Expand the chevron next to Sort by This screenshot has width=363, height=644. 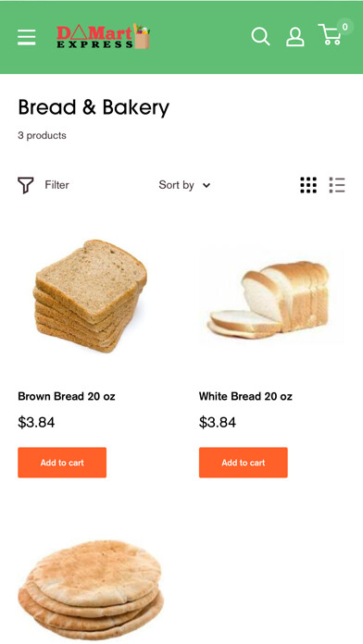(x=207, y=186)
